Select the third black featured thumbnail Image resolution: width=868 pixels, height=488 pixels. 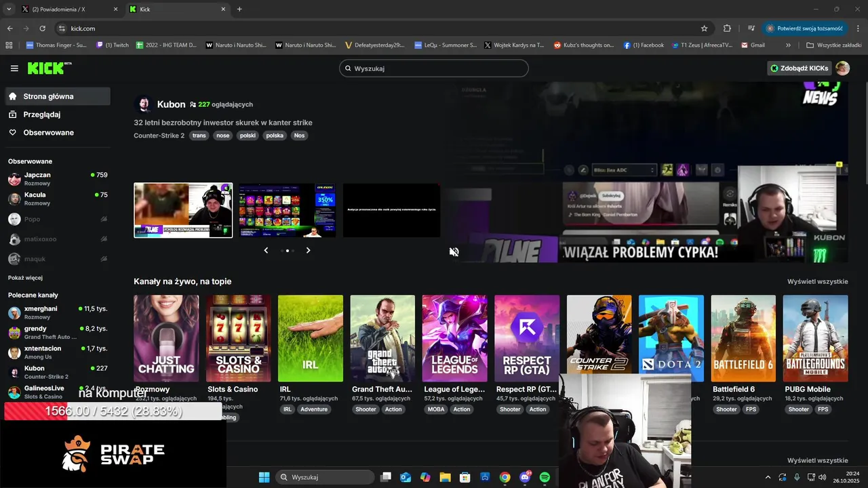[x=391, y=210]
